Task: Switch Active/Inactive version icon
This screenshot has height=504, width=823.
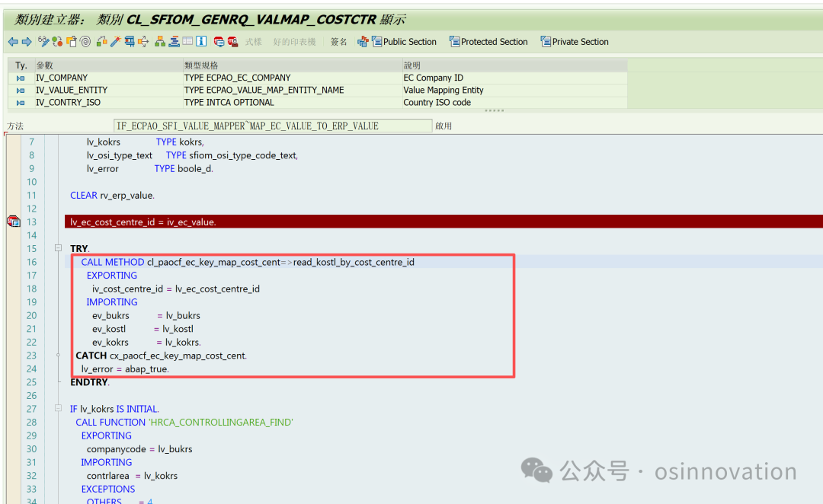Action: [x=57, y=41]
